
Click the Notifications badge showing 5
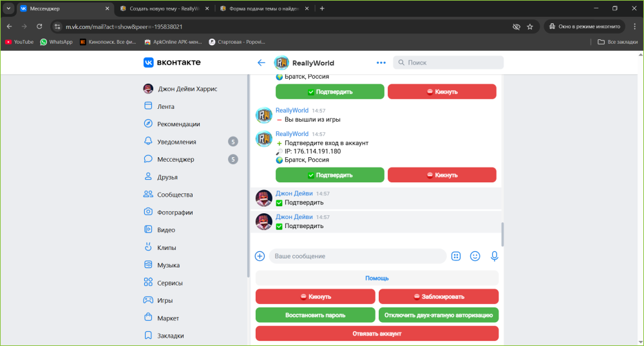233,142
